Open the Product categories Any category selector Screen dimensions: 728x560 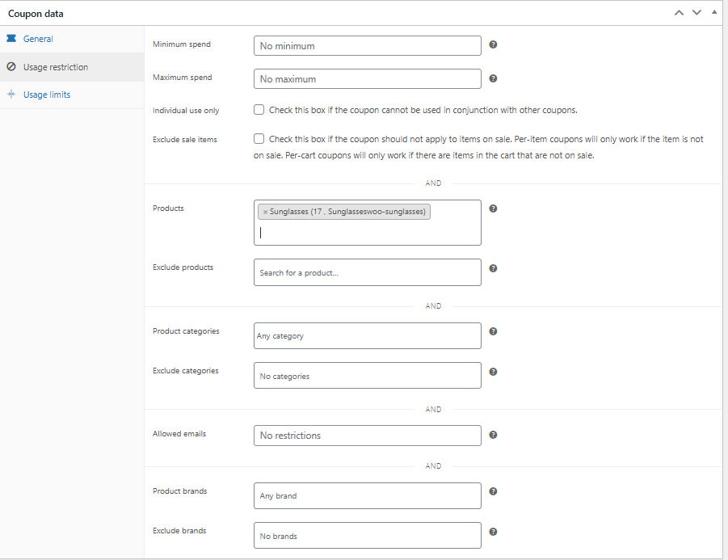coord(368,335)
